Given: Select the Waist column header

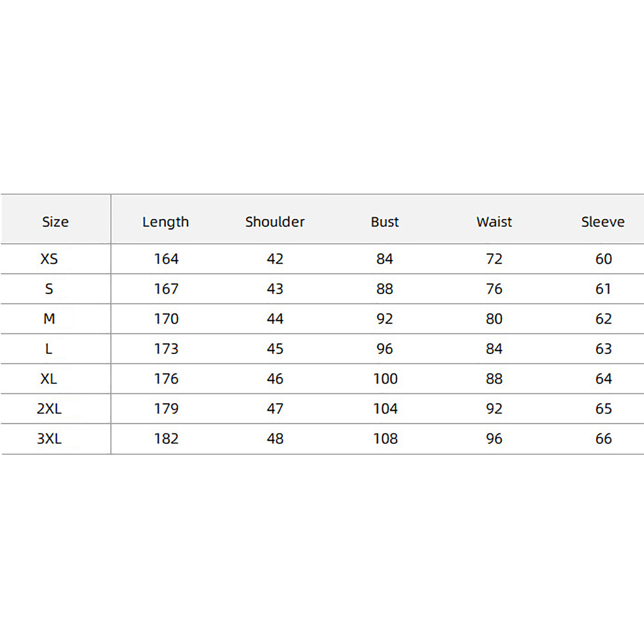Looking at the screenshot, I should pyautogui.click(x=494, y=222).
